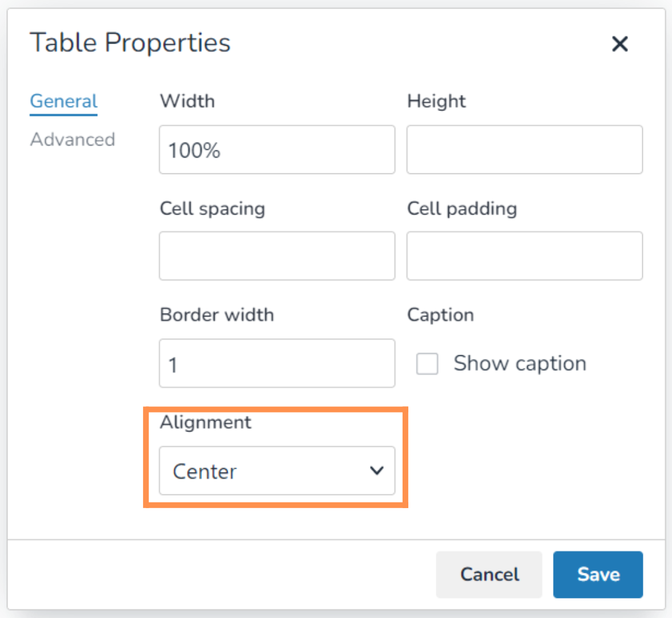
Task: Click the Cell spacing label
Action: [x=212, y=209]
